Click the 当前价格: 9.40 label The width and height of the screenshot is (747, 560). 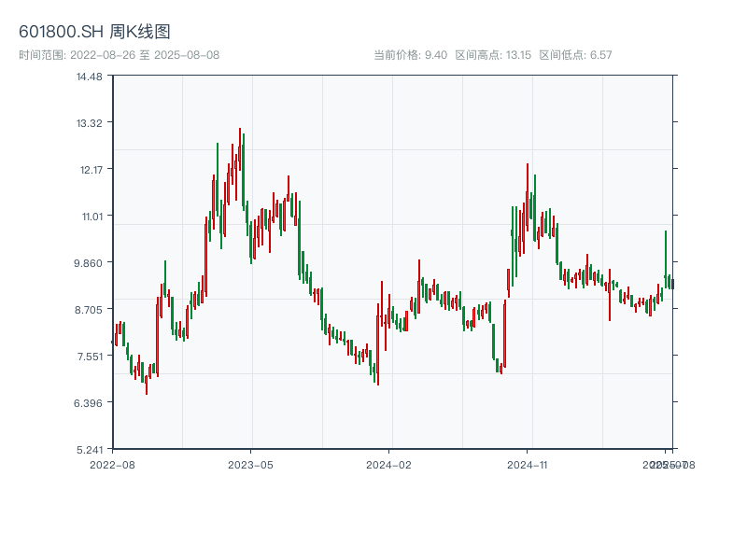(410, 55)
